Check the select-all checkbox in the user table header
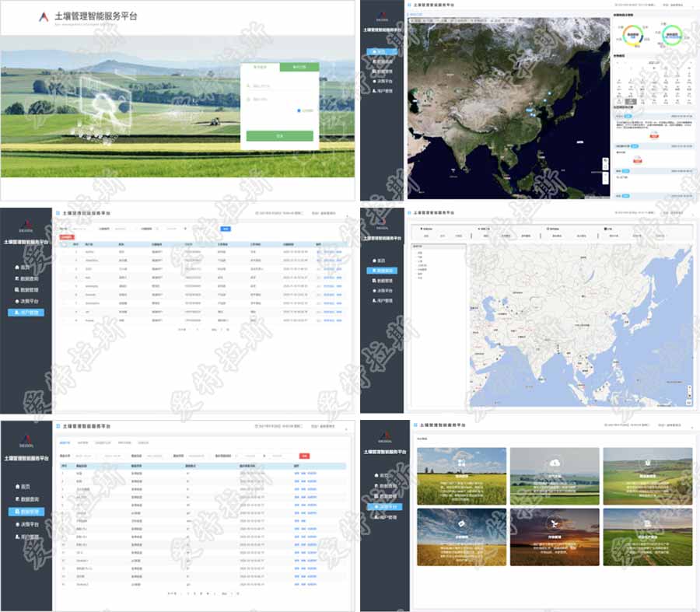 click(63, 244)
